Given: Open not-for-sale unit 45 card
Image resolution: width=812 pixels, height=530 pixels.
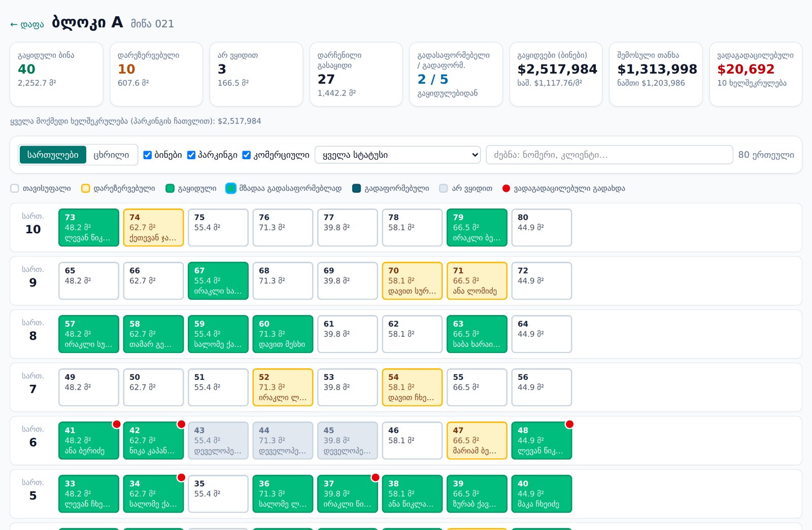Looking at the screenshot, I should click(348, 441).
